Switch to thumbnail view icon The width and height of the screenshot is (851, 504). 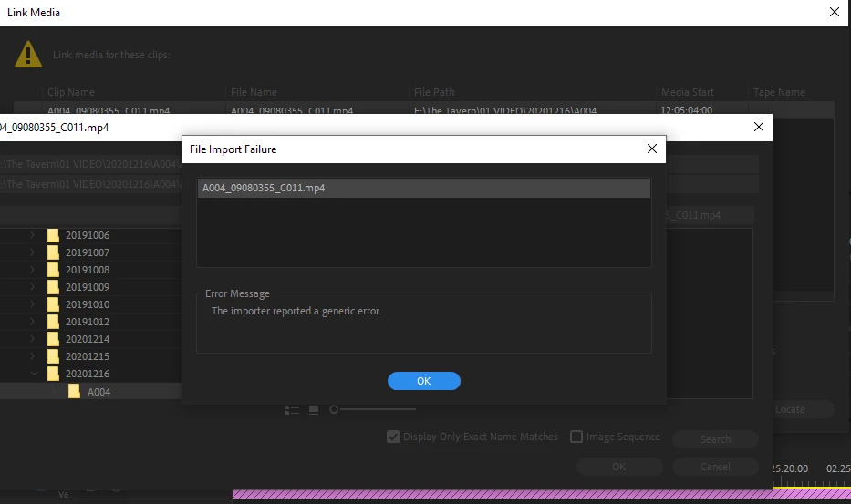click(314, 410)
